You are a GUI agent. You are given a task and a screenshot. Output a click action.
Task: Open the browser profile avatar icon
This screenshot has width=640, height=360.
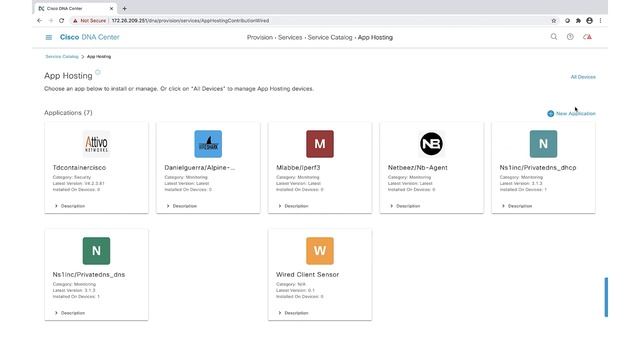(589, 20)
